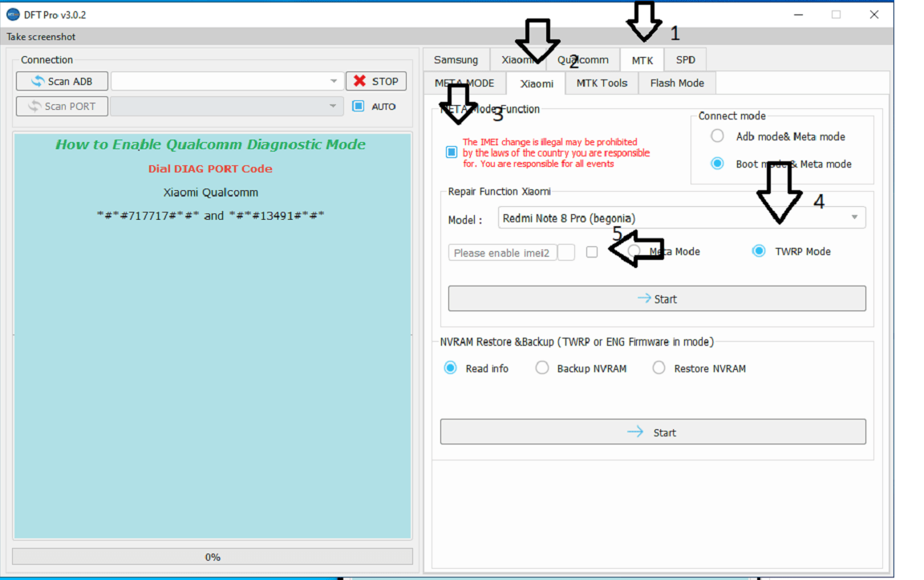
Task: Click the DFT Pro app logo icon
Action: [12, 14]
